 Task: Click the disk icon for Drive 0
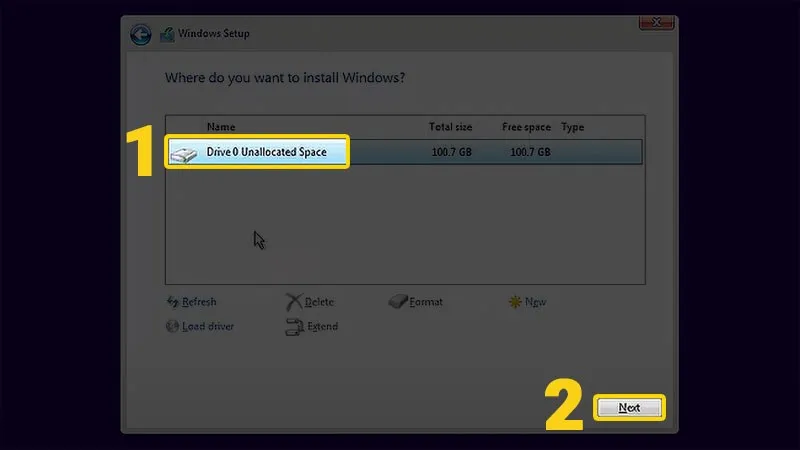[x=185, y=153]
